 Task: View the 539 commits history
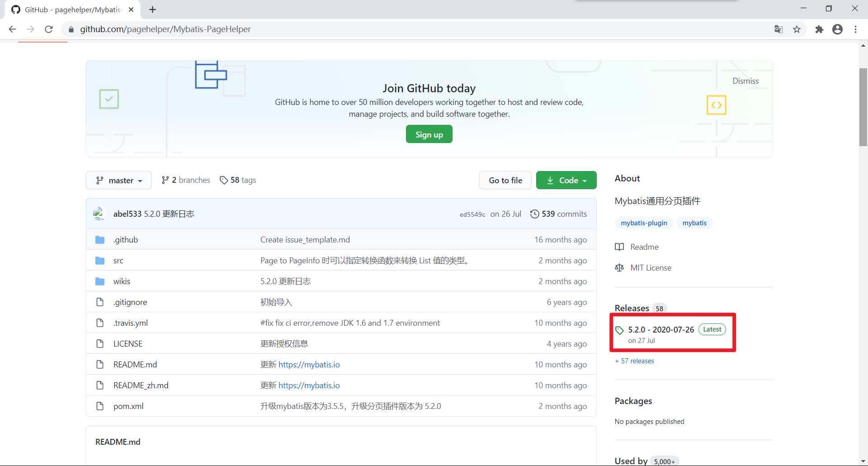[559, 214]
